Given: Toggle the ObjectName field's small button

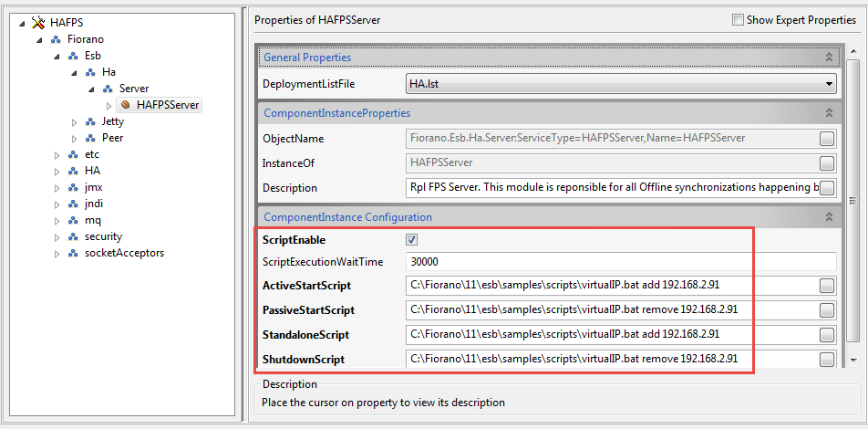Looking at the screenshot, I should [x=826, y=139].
